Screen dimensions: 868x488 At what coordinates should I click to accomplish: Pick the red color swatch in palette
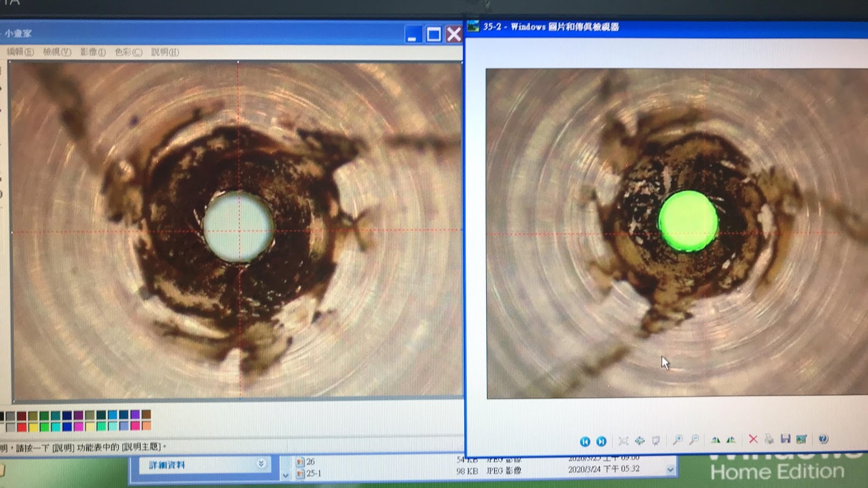pyautogui.click(x=22, y=427)
